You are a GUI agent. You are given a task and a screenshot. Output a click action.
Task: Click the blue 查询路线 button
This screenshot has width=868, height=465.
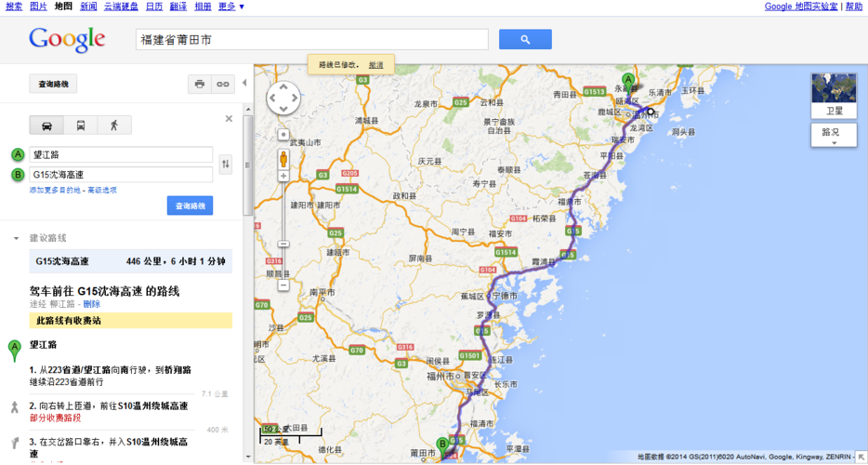(190, 206)
